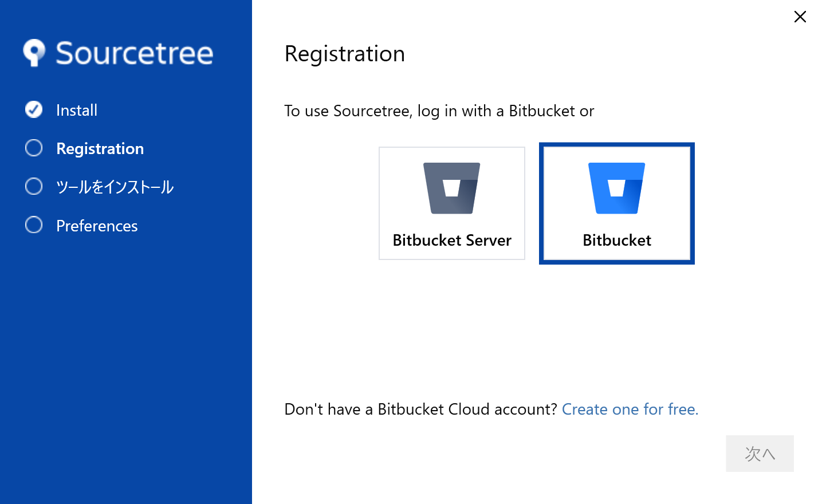The height and width of the screenshot is (504, 826).
Task: Select the Install step label
Action: click(x=77, y=110)
